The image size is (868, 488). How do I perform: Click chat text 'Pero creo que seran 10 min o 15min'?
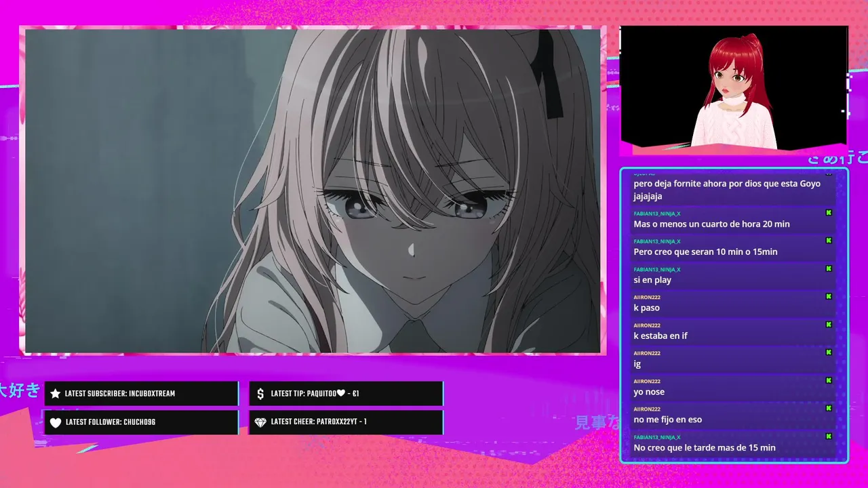(705, 251)
